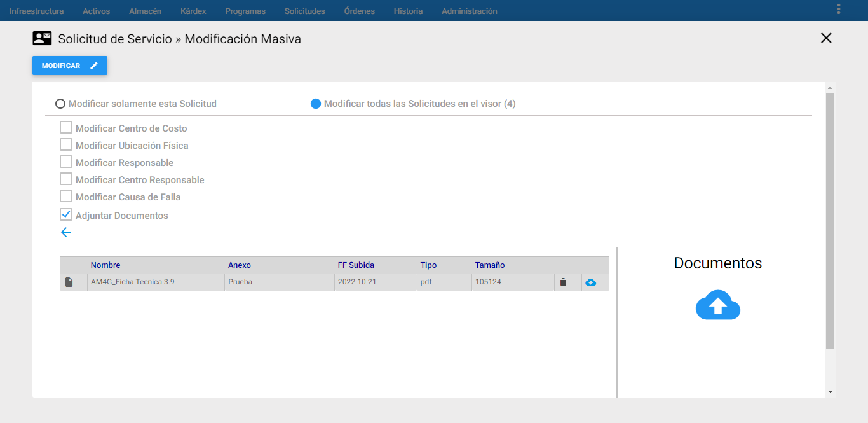Open the Órdenes menu
The height and width of the screenshot is (423, 868).
click(x=359, y=11)
